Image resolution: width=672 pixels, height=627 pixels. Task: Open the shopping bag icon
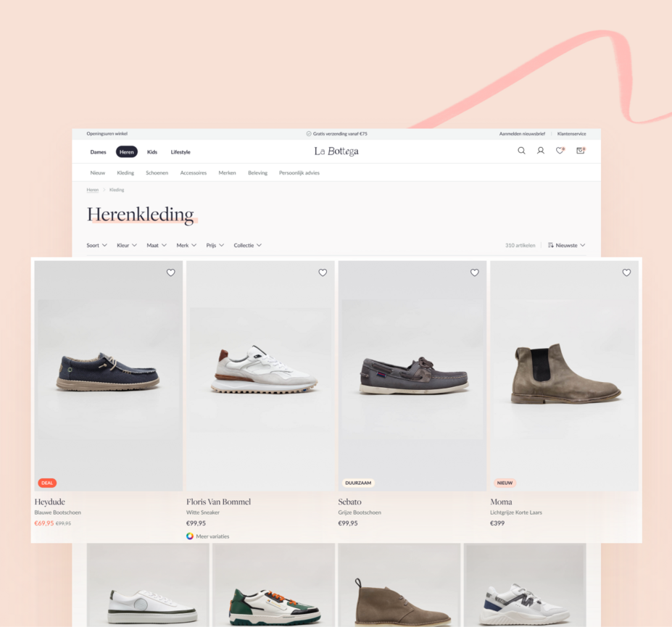[580, 151]
